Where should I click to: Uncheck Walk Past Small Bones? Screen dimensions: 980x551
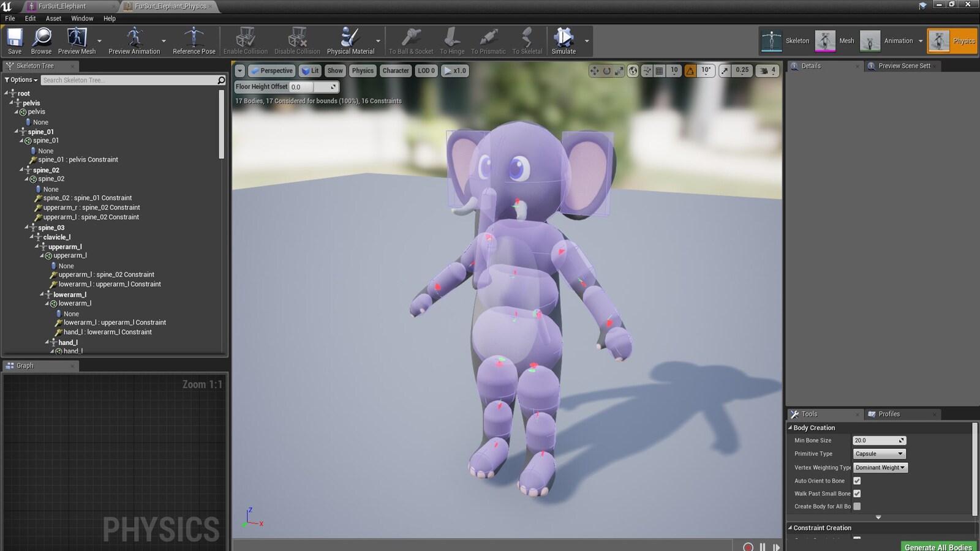(856, 493)
